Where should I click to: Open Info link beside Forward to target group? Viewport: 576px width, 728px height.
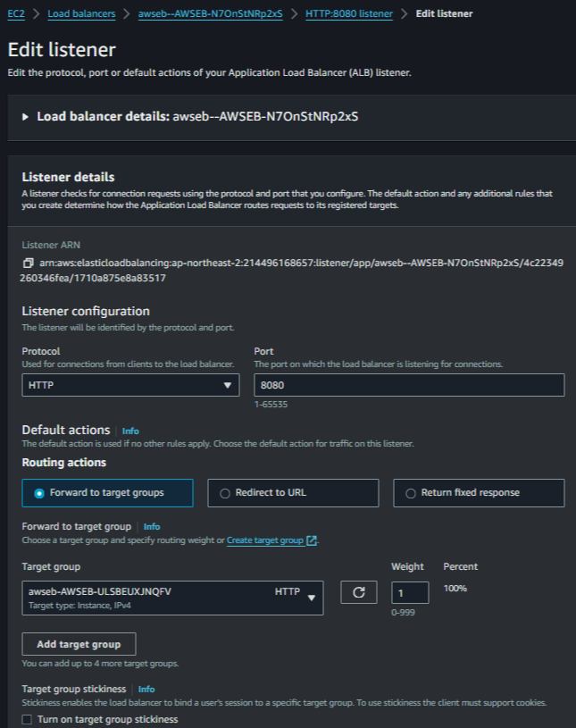[152, 526]
